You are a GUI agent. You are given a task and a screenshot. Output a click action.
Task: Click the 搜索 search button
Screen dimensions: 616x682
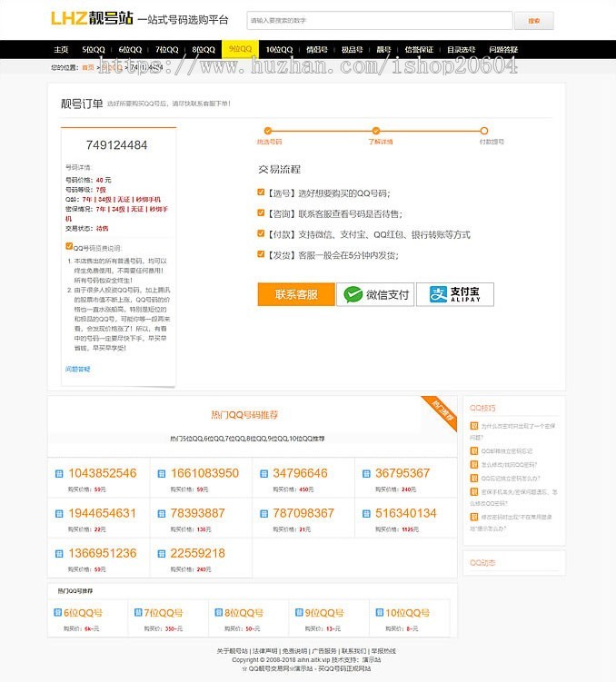pyautogui.click(x=534, y=21)
